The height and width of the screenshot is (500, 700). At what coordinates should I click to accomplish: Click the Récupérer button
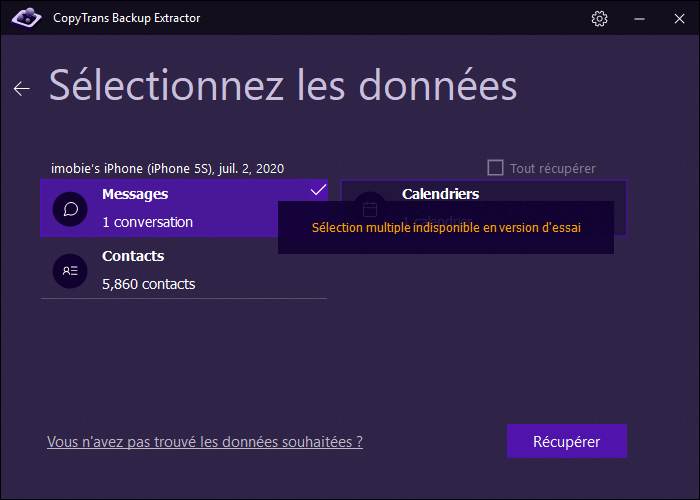click(x=567, y=441)
